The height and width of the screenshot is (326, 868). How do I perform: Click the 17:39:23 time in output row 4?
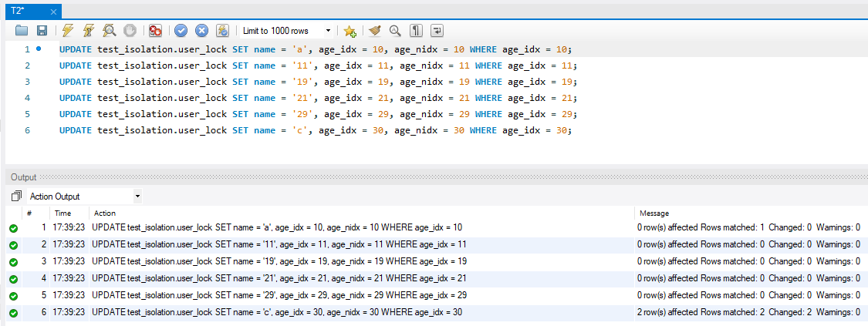tap(69, 278)
